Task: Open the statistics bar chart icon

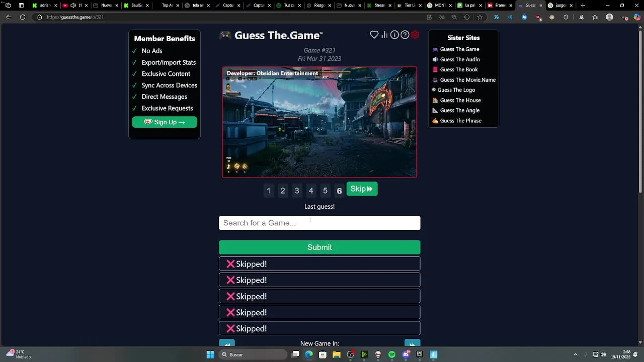Action: point(384,35)
